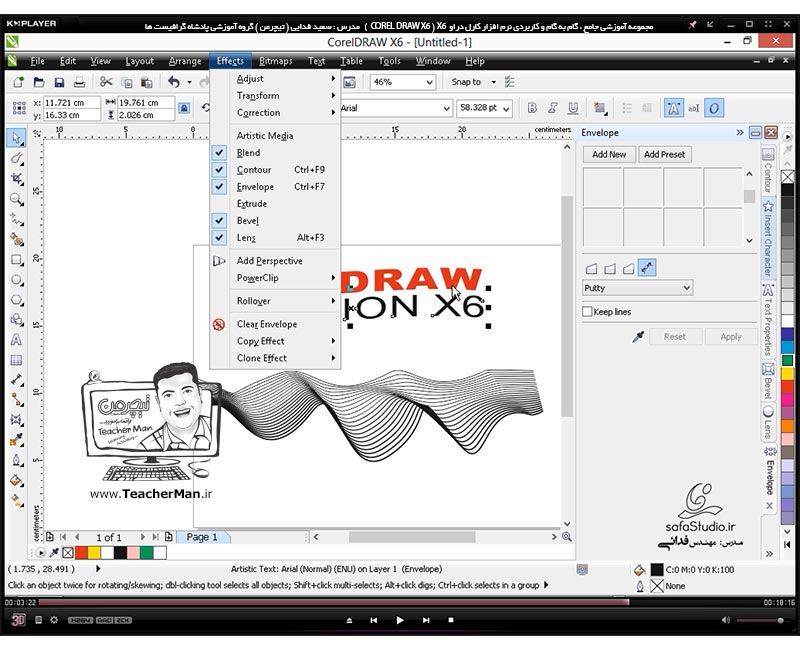Click the Apply button
The width and height of the screenshot is (800, 650).
click(x=731, y=337)
